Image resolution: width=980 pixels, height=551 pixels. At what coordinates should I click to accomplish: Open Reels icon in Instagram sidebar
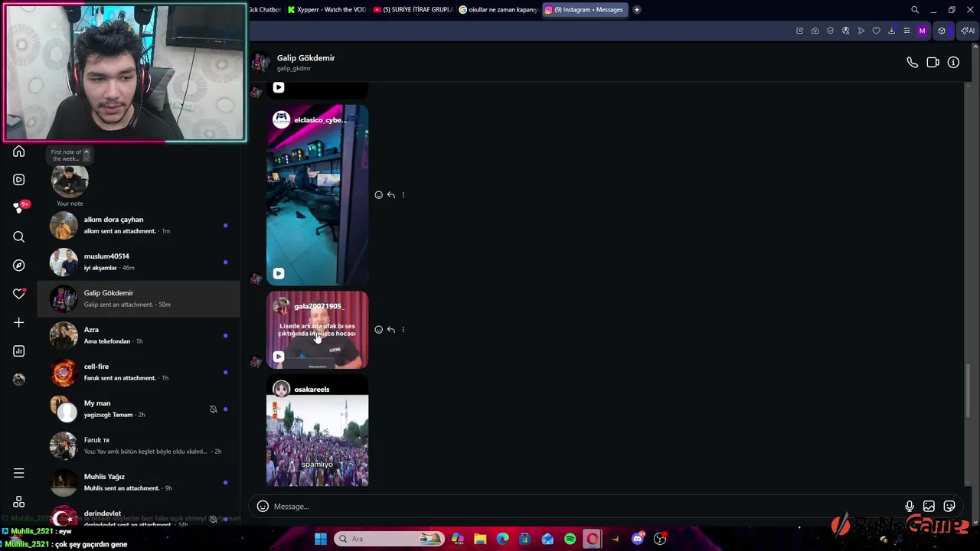pyautogui.click(x=18, y=180)
